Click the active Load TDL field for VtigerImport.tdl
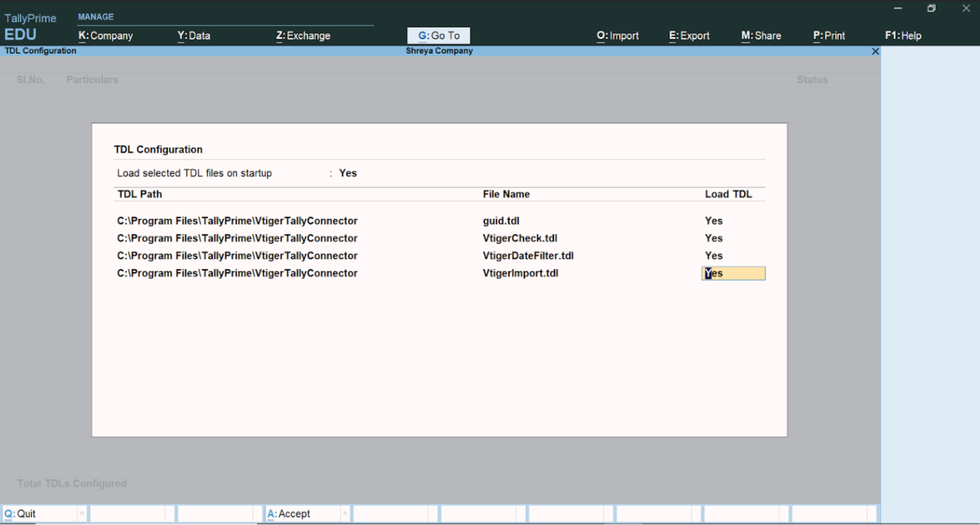Screen dimensions: 980x525 (733, 274)
